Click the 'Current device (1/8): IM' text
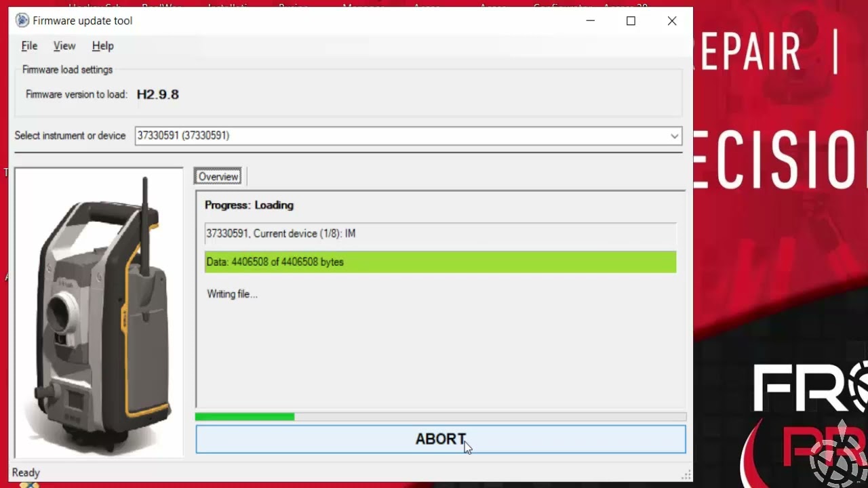Image resolution: width=868 pixels, height=488 pixels. 304,234
